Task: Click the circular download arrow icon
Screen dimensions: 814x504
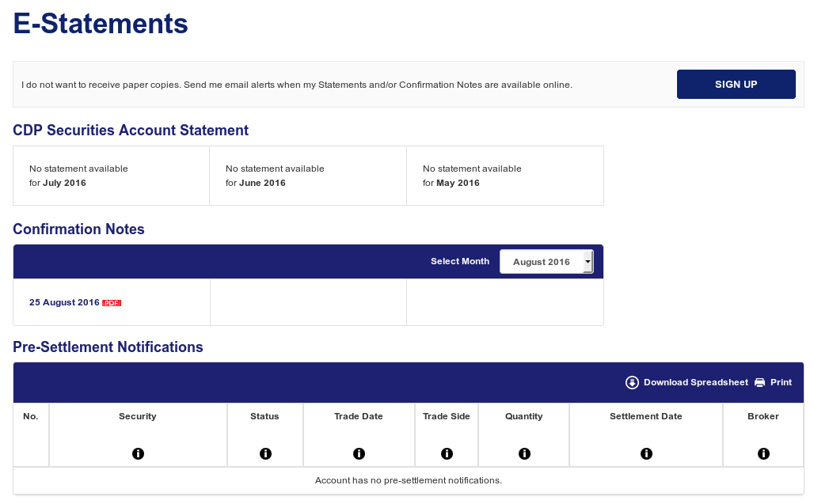Action: 632,382
